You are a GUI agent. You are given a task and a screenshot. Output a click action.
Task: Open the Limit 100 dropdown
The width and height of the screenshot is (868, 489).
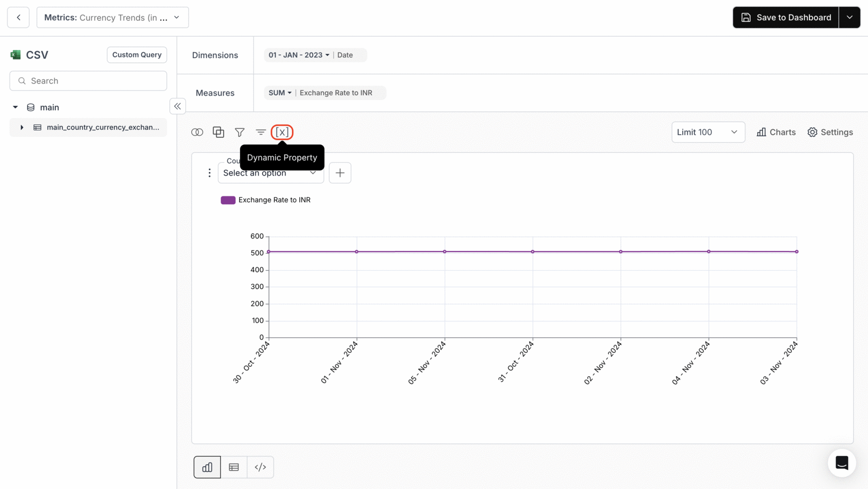click(x=708, y=132)
